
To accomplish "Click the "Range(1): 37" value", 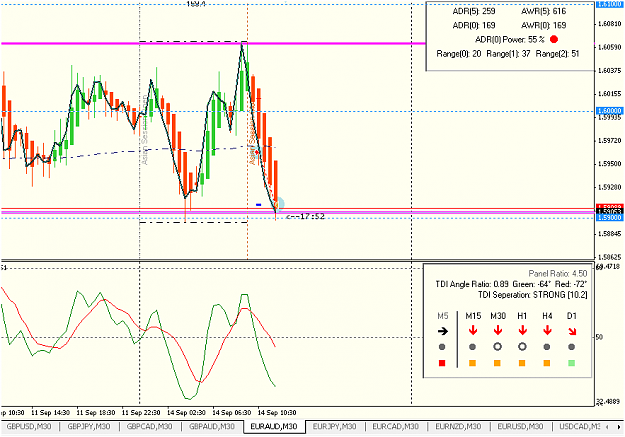I will 508,53.
